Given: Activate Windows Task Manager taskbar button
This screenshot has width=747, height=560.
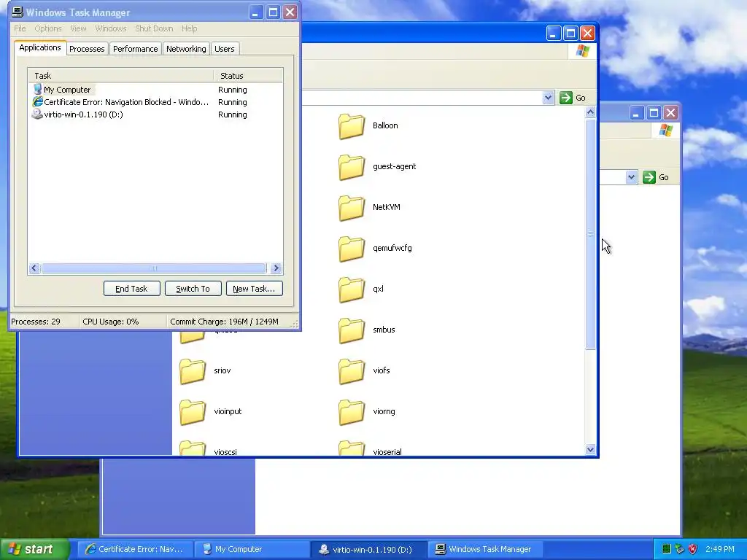Looking at the screenshot, I should click(x=485, y=549).
